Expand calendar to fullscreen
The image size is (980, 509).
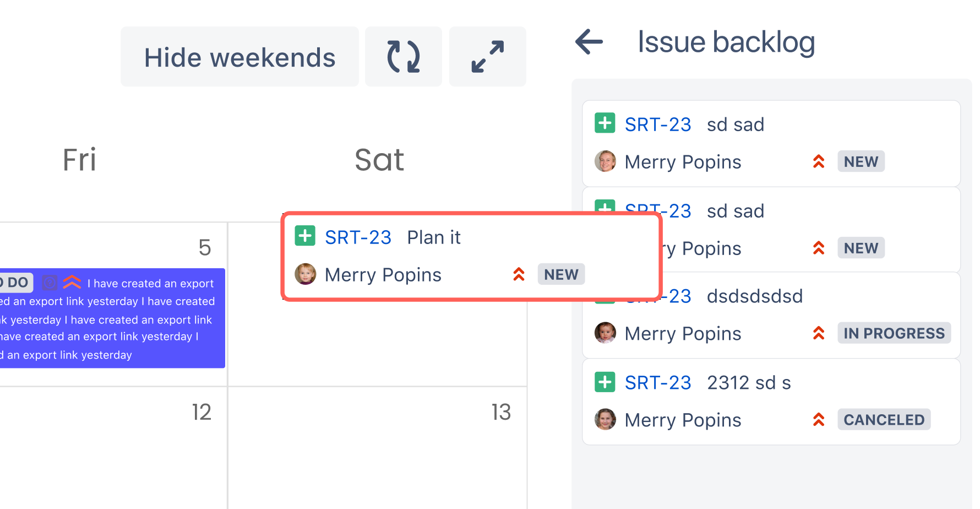tap(487, 57)
